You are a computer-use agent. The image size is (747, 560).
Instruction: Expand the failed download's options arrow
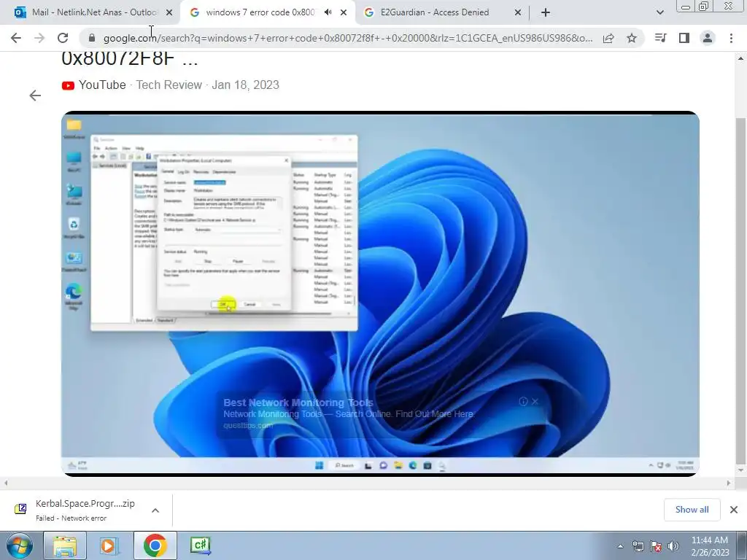click(155, 510)
